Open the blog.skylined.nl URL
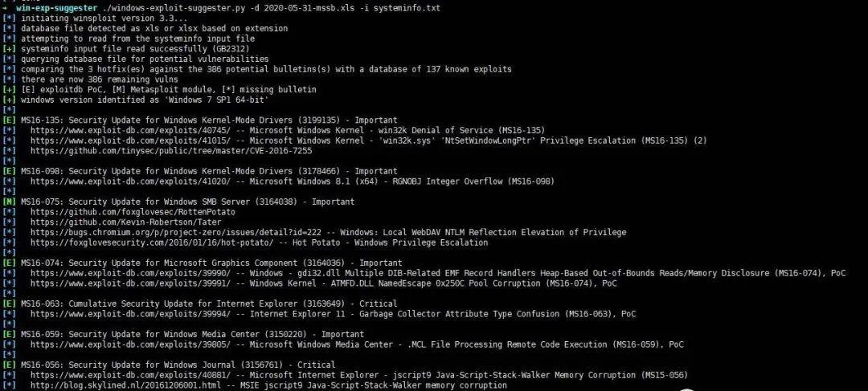 pyautogui.click(x=125, y=385)
